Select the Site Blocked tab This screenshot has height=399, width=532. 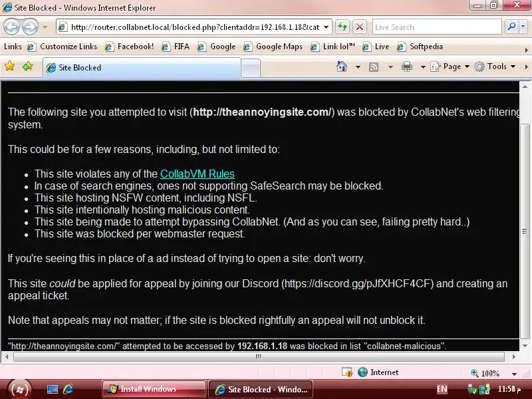coord(142,68)
